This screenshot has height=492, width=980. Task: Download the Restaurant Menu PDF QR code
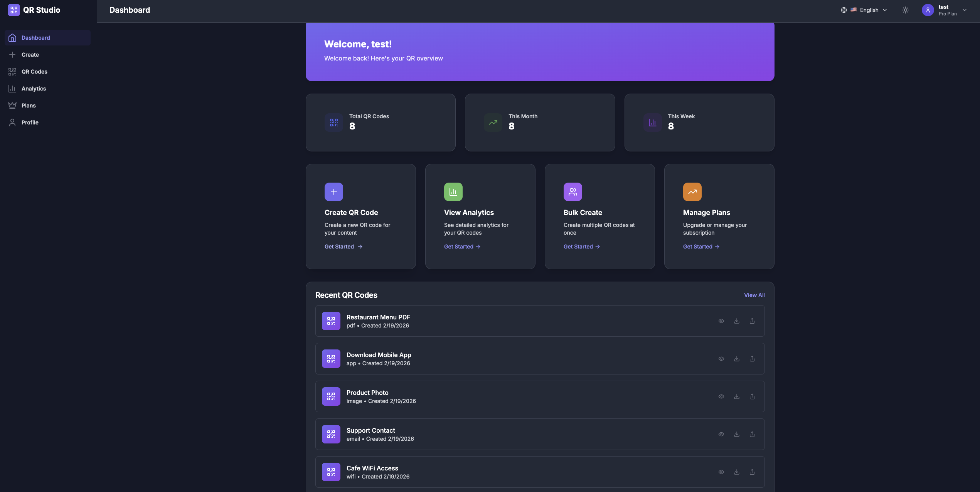point(736,321)
